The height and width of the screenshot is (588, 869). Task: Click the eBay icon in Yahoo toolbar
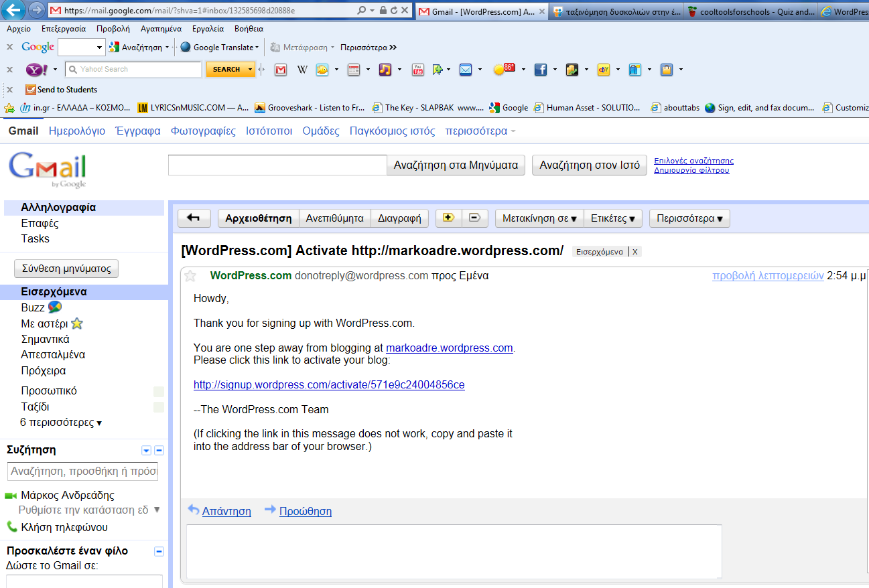[604, 69]
